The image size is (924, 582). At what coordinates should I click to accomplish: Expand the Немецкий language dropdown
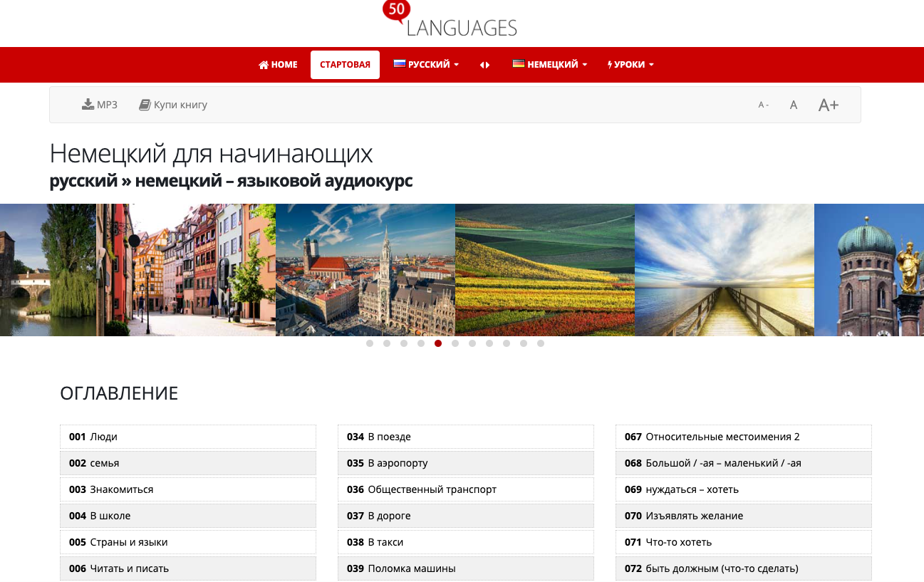click(549, 65)
